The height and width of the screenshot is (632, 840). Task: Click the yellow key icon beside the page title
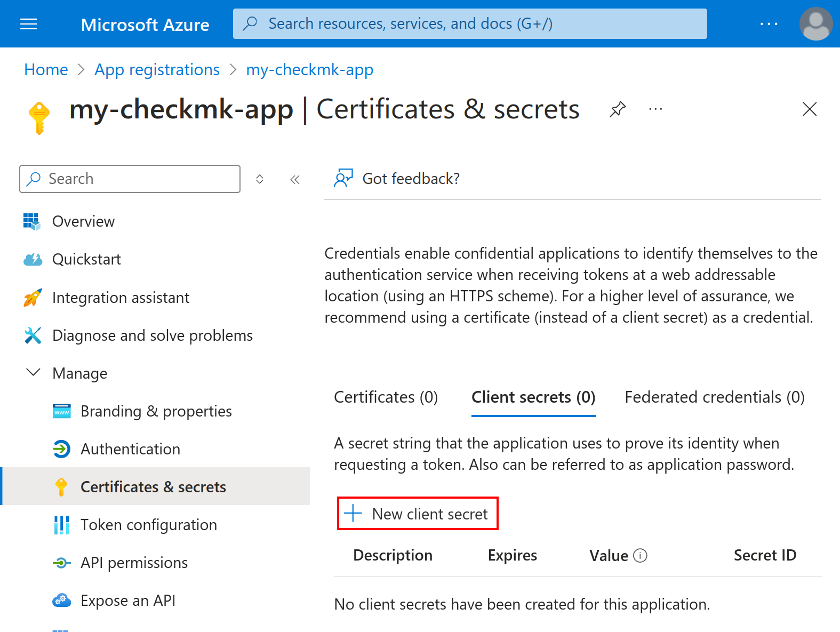[39, 118]
